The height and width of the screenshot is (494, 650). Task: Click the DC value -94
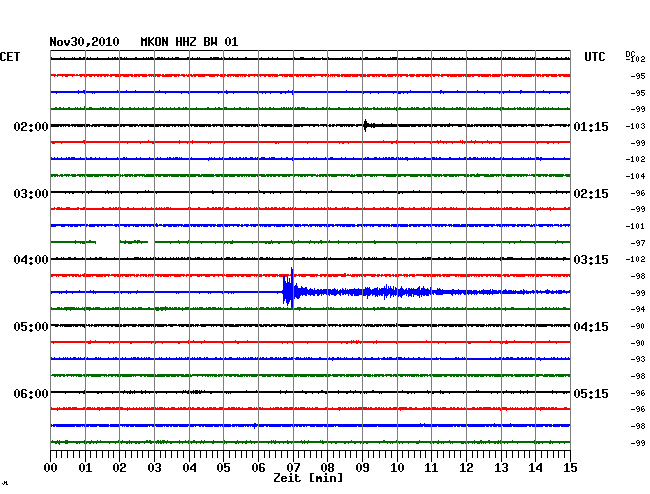pos(638,309)
